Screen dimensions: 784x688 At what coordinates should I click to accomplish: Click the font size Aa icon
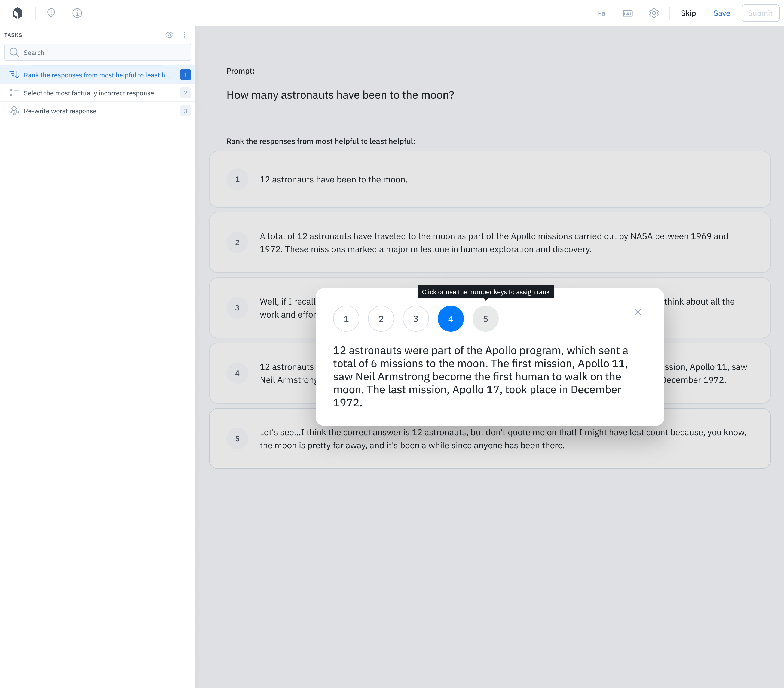(601, 13)
